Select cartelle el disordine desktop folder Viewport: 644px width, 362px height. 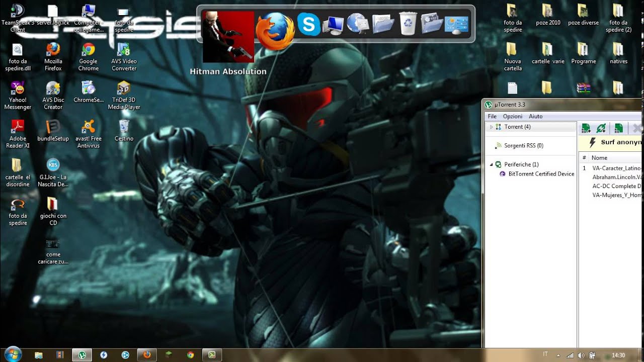tap(18, 173)
